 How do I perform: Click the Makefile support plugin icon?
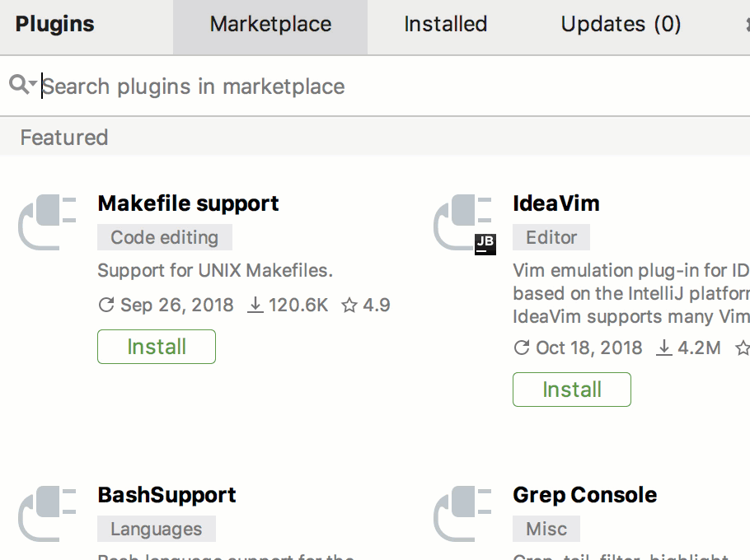[x=47, y=222]
